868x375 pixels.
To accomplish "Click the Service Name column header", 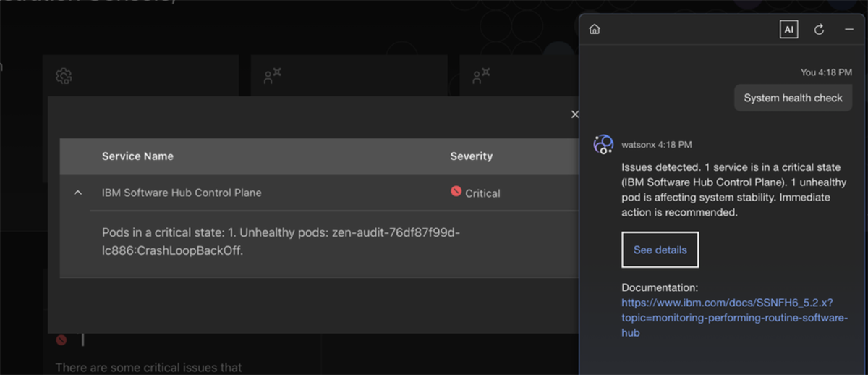I will point(137,156).
